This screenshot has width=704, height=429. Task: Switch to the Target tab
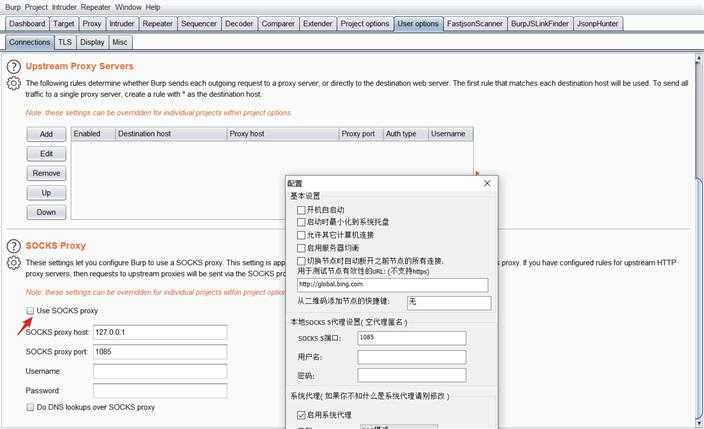64,24
